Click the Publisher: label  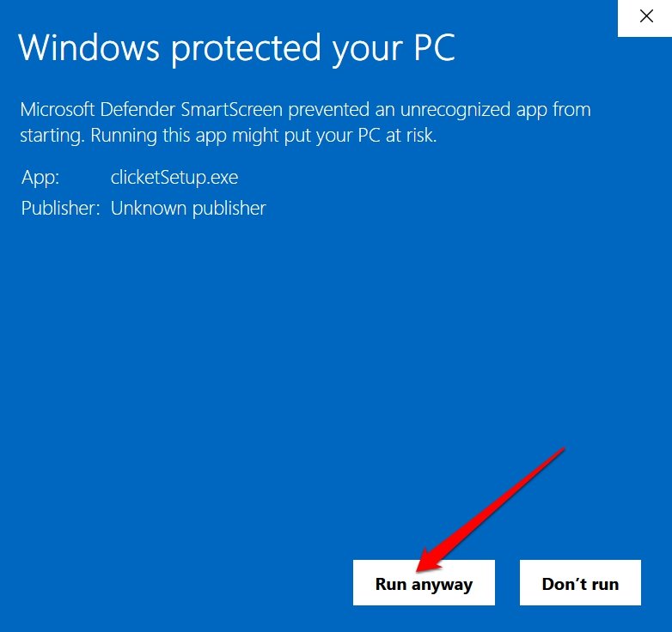tap(60, 209)
